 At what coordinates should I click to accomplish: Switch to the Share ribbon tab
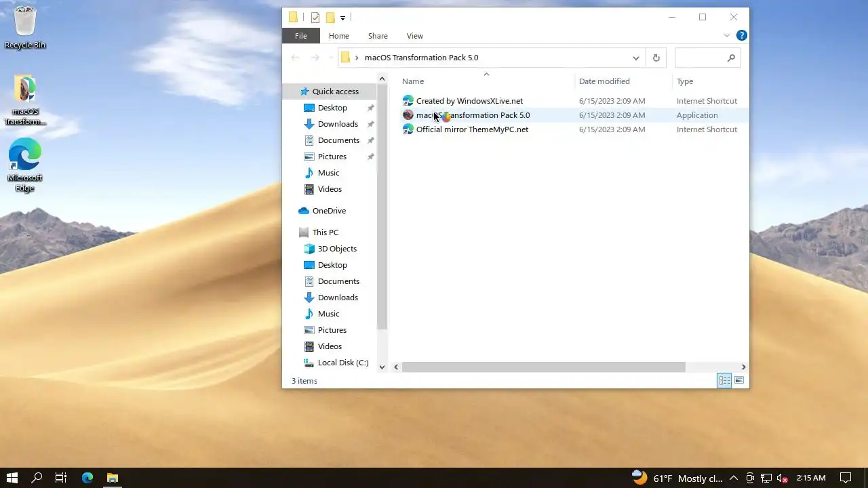tap(378, 36)
